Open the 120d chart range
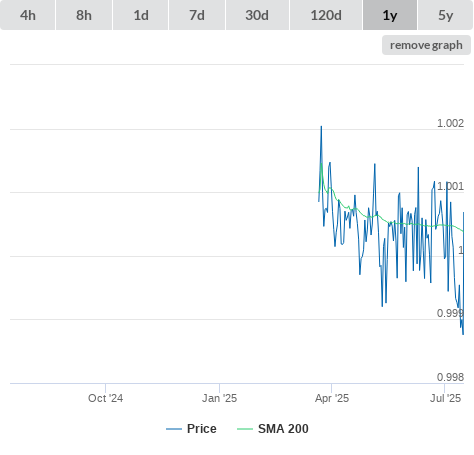474x455 pixels. (326, 15)
